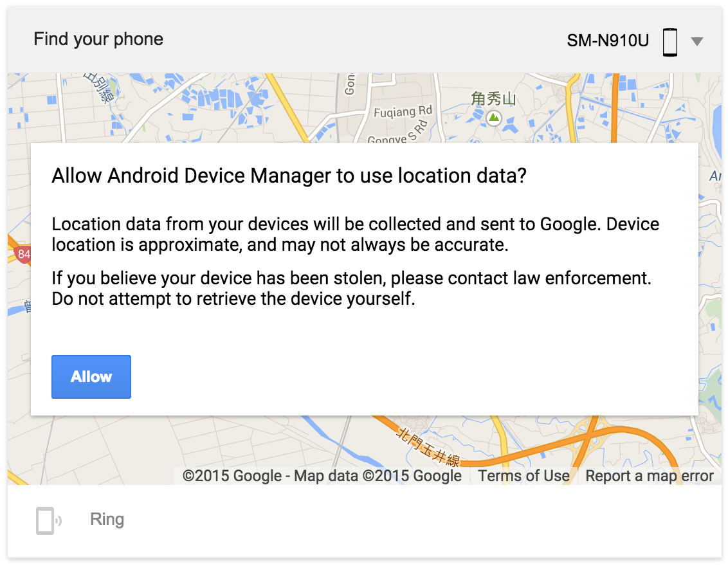Select the SM-N910U device name
This screenshot has height=566, width=728.
point(607,41)
